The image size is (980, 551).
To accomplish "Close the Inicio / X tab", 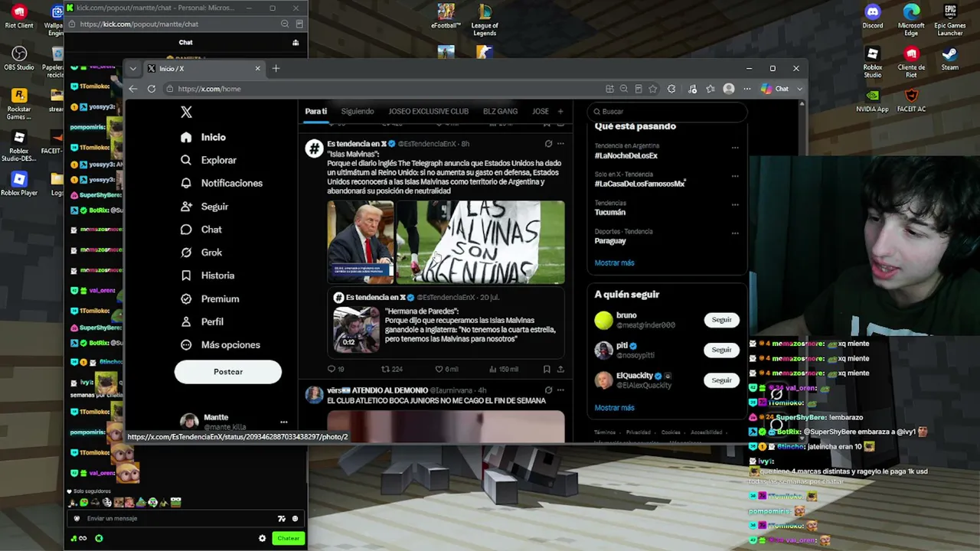I will (257, 68).
